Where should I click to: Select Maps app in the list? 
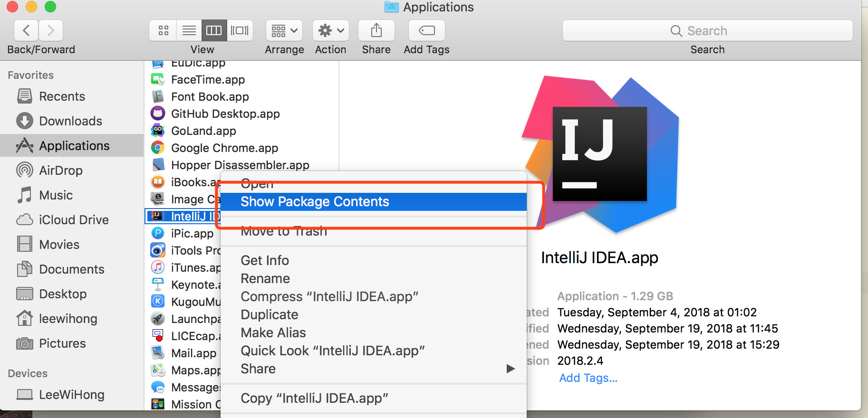click(183, 370)
